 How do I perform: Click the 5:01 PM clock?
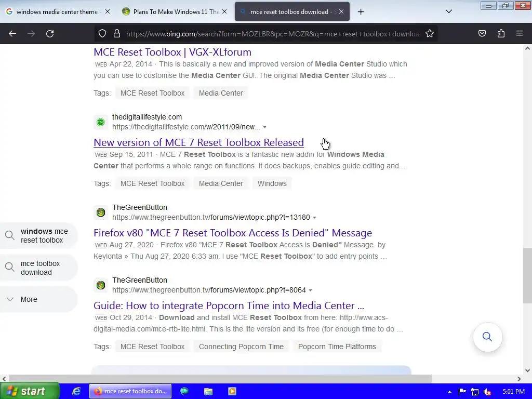tap(513, 392)
